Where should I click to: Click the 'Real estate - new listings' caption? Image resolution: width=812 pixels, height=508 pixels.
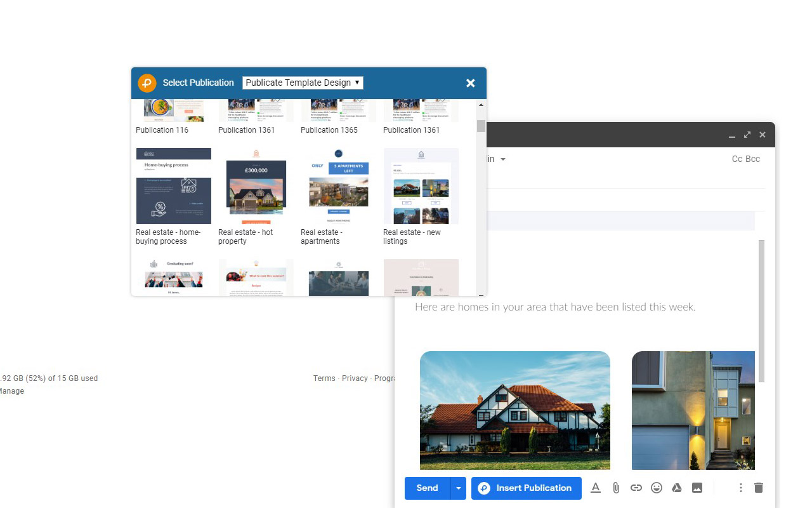pos(412,237)
